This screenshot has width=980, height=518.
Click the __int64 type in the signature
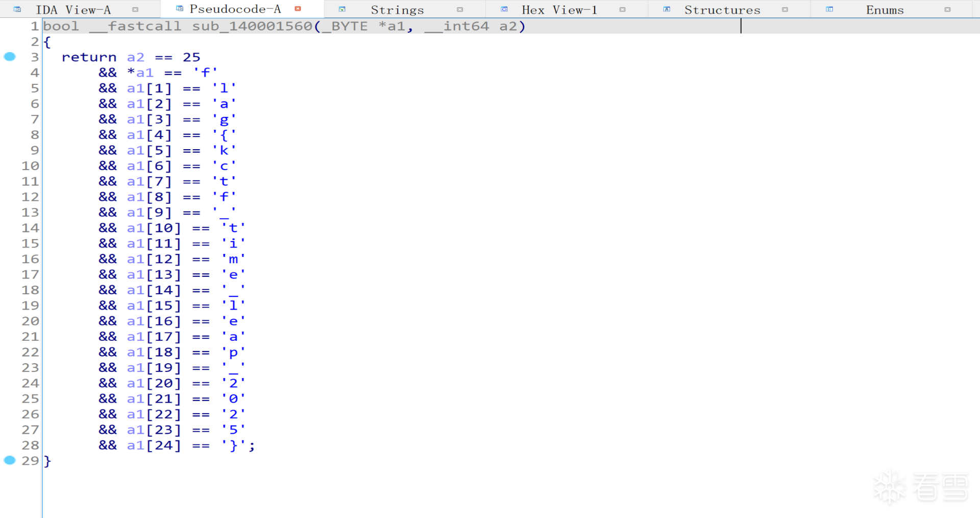click(456, 27)
